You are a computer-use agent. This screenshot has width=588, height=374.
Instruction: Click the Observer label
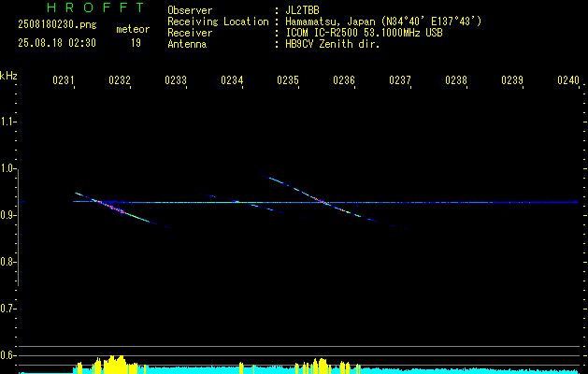tap(190, 10)
